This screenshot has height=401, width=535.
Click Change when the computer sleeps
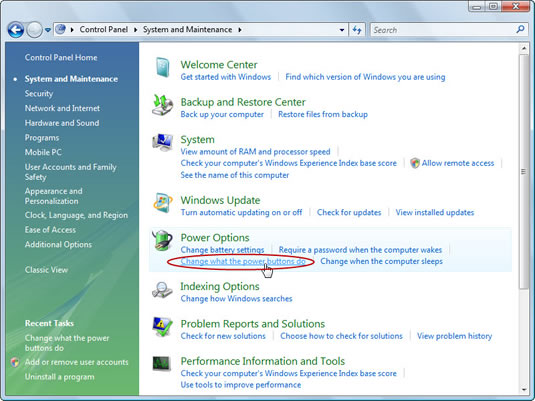381,261
